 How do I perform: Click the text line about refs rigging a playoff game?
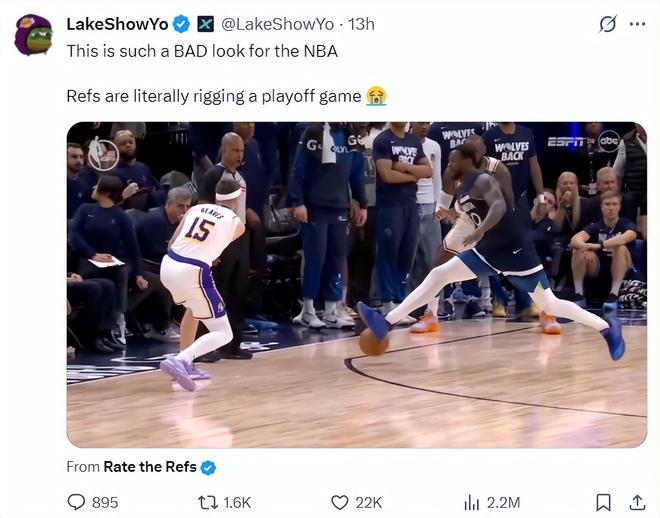point(215,96)
